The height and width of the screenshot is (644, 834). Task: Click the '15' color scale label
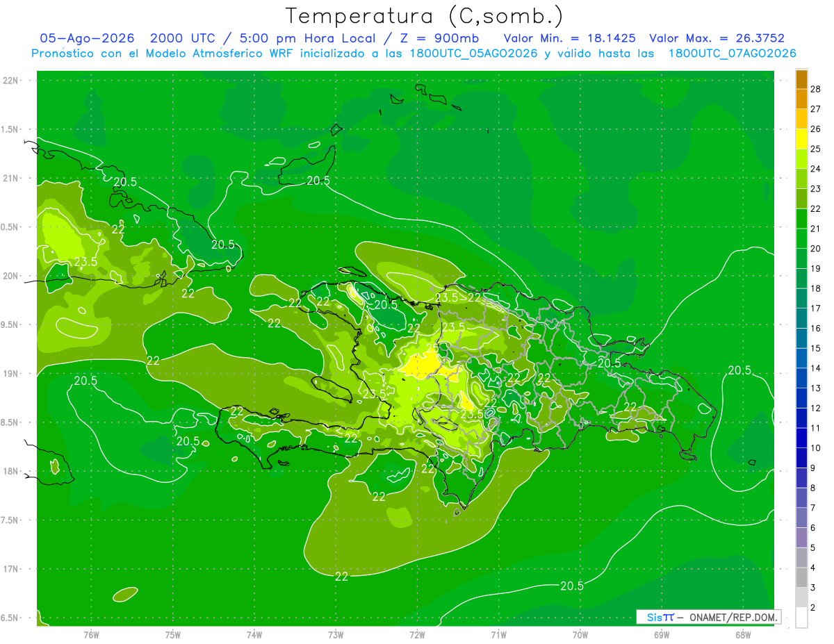(x=816, y=348)
